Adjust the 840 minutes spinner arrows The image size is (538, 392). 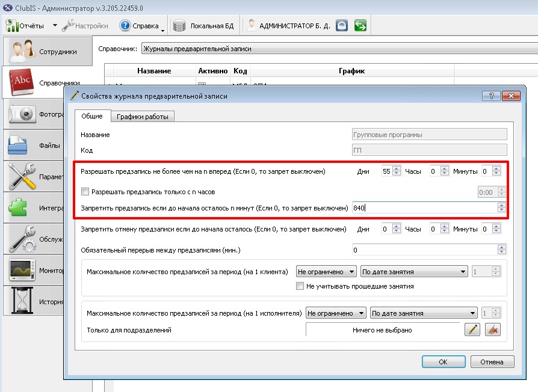tap(502, 207)
